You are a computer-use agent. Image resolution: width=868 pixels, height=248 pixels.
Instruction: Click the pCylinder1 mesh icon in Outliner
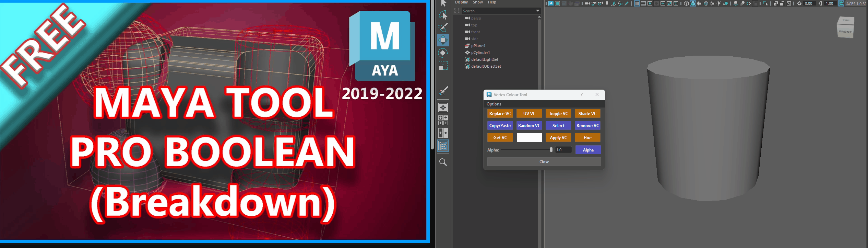click(467, 53)
